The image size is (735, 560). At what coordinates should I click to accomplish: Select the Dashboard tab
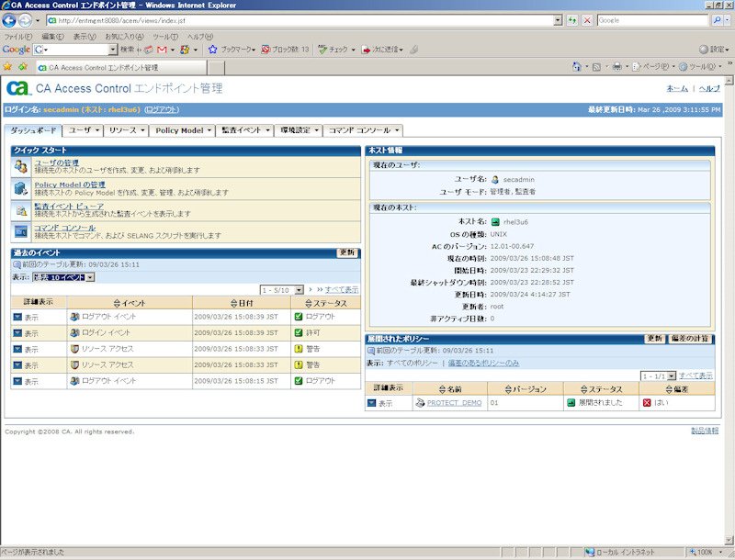pyautogui.click(x=33, y=130)
